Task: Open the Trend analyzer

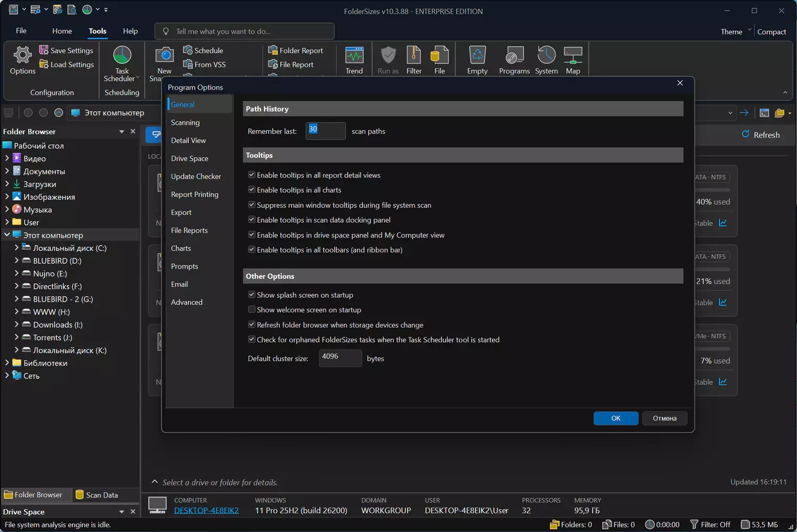Action: [x=354, y=61]
